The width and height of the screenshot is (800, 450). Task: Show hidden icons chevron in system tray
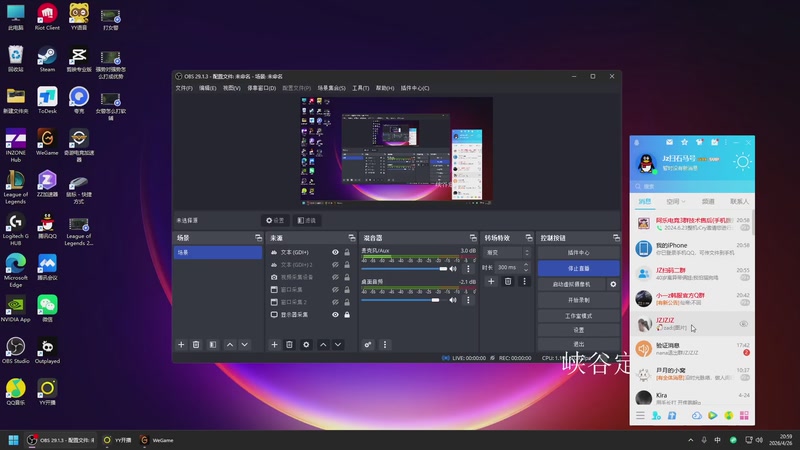pyautogui.click(x=691, y=440)
